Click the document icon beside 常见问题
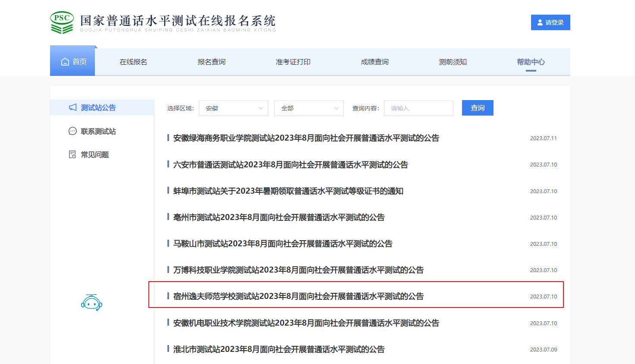 pyautogui.click(x=72, y=154)
